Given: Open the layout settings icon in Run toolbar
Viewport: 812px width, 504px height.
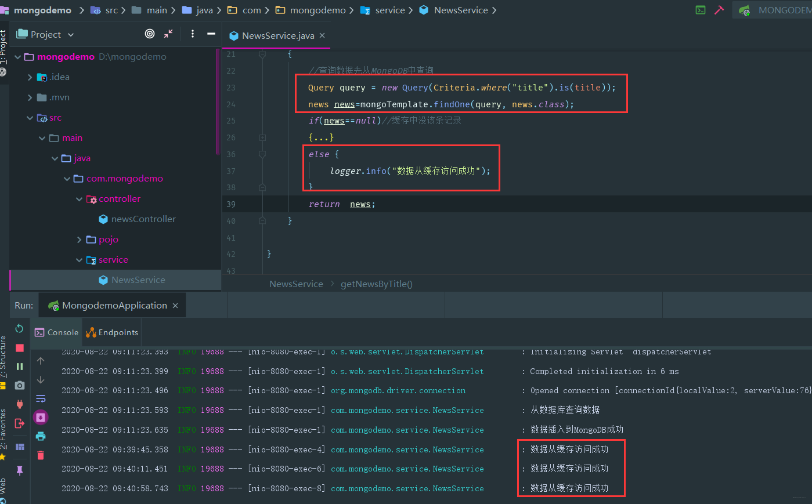Looking at the screenshot, I should click(x=19, y=447).
